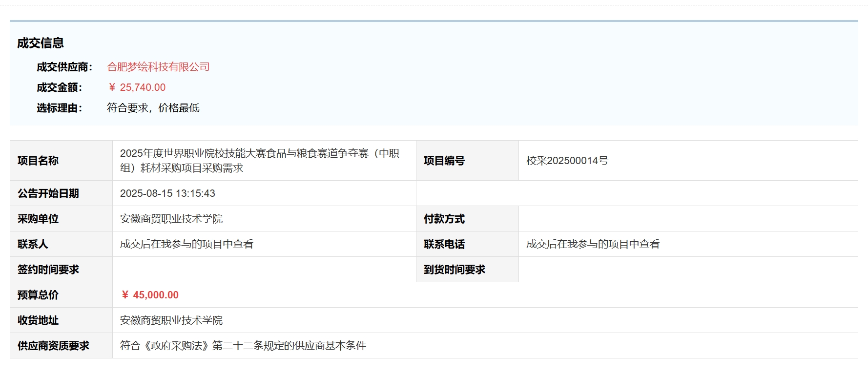Click the supplier qualification requirement text

click(x=243, y=346)
